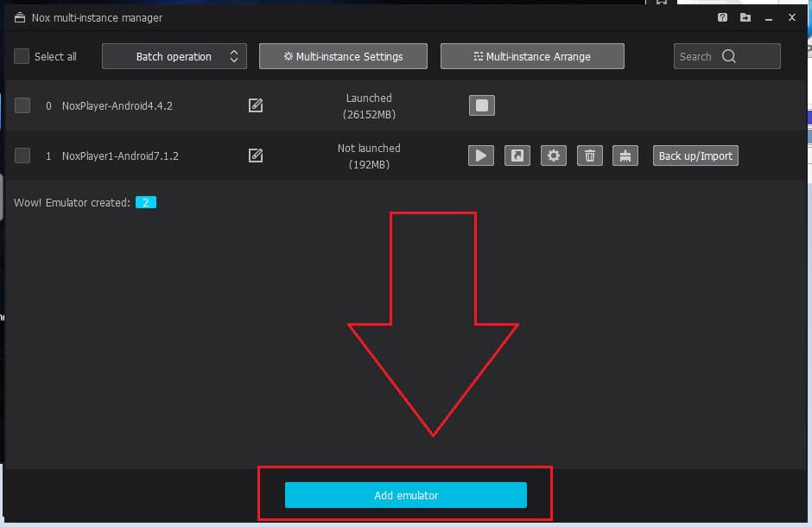Click the Back up/Import button
Screen dimensions: 812x527
695,156
